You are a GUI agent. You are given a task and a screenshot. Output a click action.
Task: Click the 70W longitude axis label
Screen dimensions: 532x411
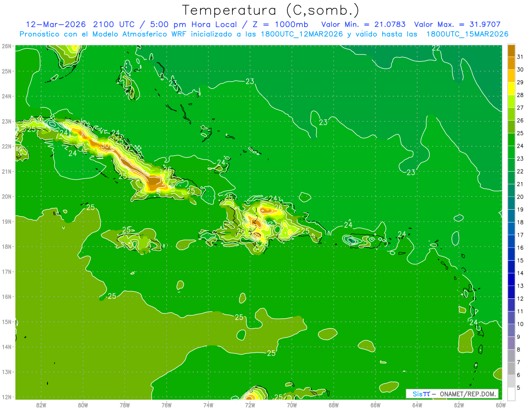coord(292,405)
